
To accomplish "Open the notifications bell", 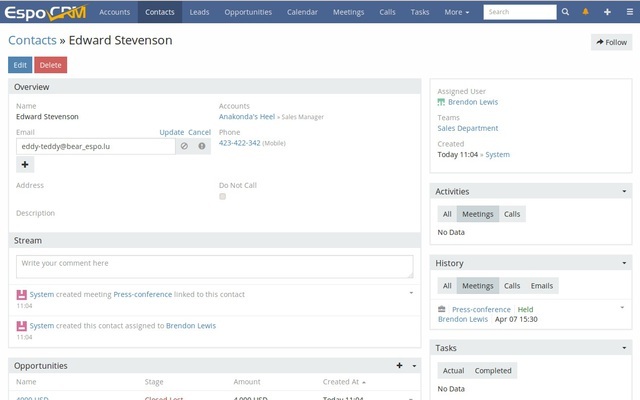I will [x=585, y=12].
